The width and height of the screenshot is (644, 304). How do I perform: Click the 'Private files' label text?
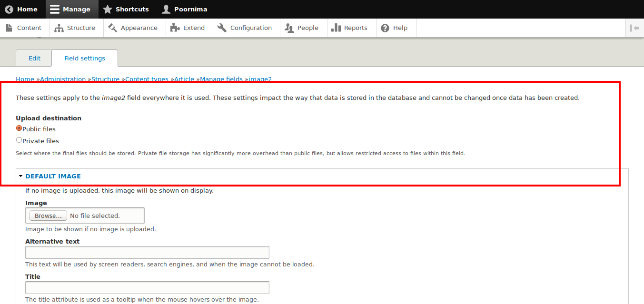40,141
